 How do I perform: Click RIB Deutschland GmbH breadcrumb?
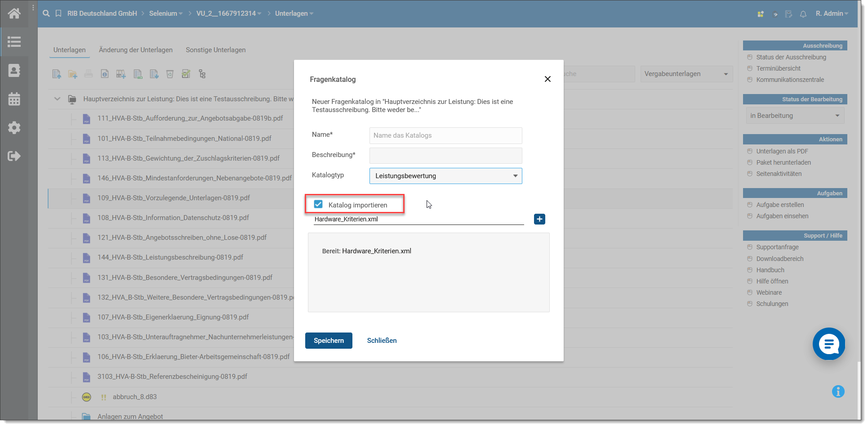tap(102, 13)
